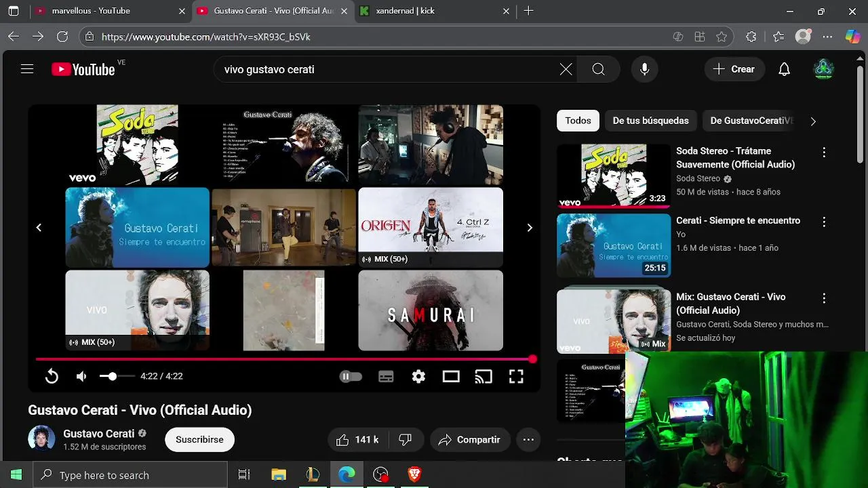Enter fullscreen mode
The height and width of the screenshot is (488, 868).
pos(516,376)
